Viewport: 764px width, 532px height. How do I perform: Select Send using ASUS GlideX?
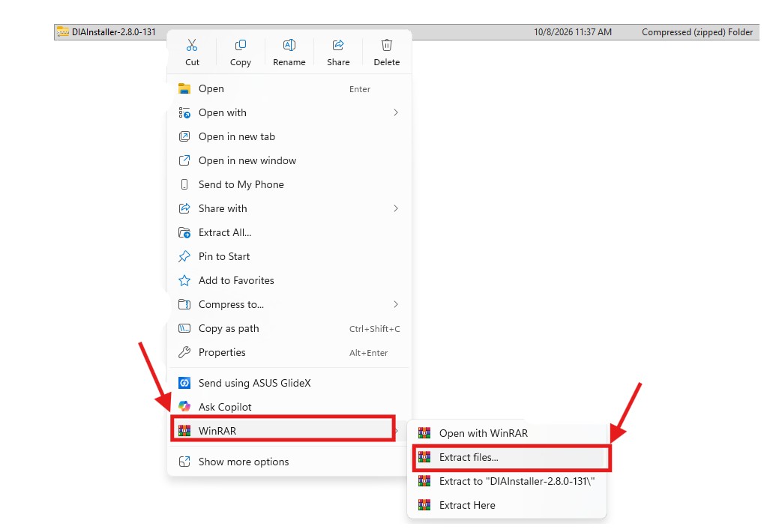click(x=289, y=383)
